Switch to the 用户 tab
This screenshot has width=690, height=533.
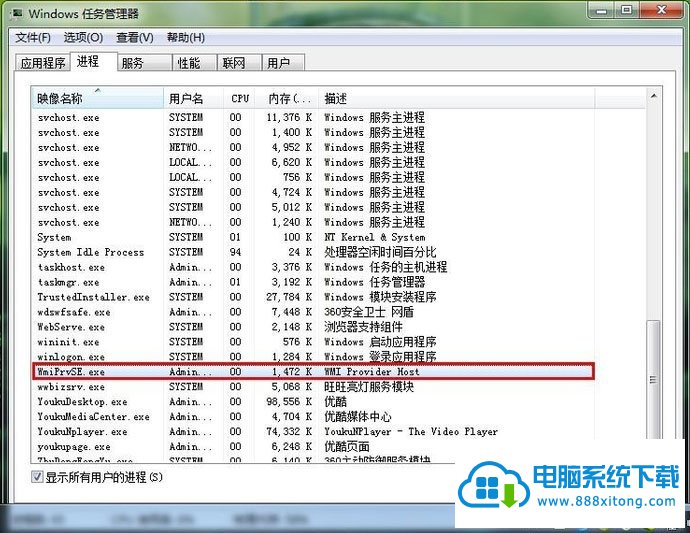(283, 63)
